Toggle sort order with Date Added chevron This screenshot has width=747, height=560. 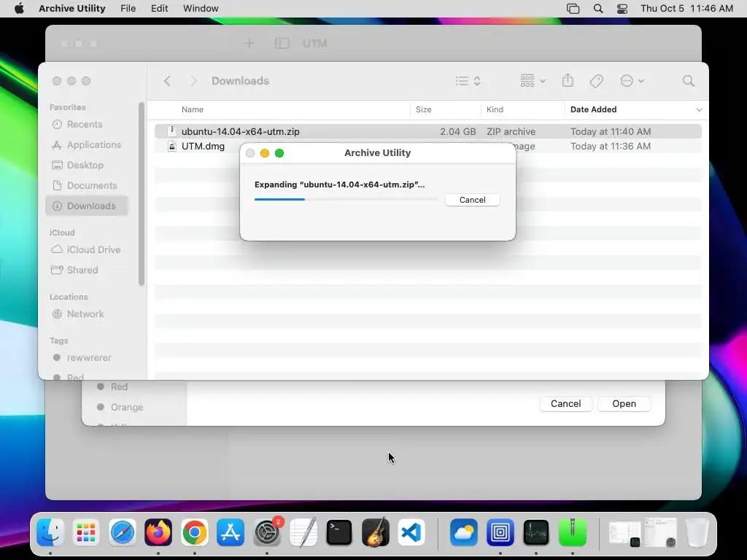(x=699, y=110)
